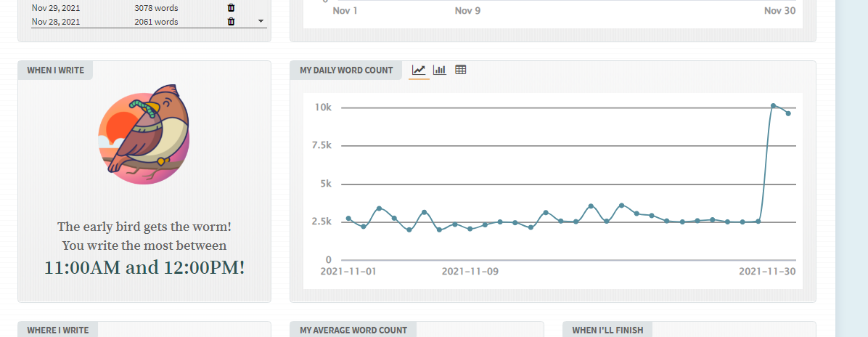868x337 pixels.
Task: Switch daily word count to line chart
Action: 419,70
